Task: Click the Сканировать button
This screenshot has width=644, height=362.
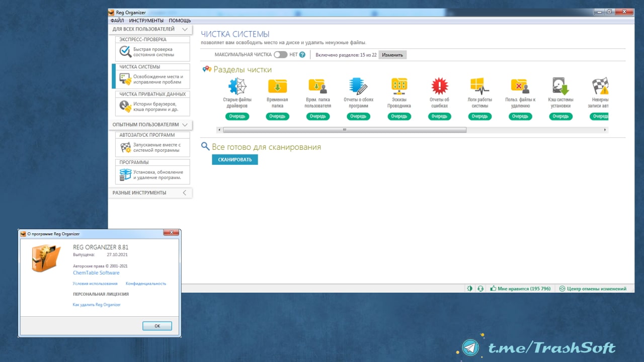Action: pos(235,159)
